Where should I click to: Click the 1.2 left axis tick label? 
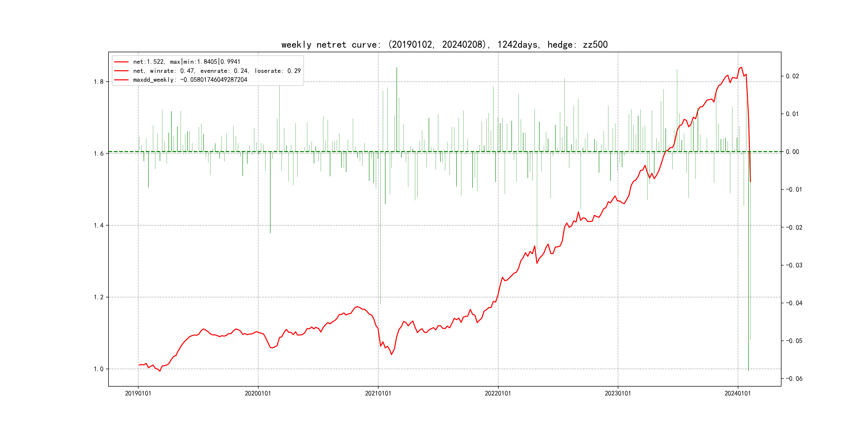(98, 297)
